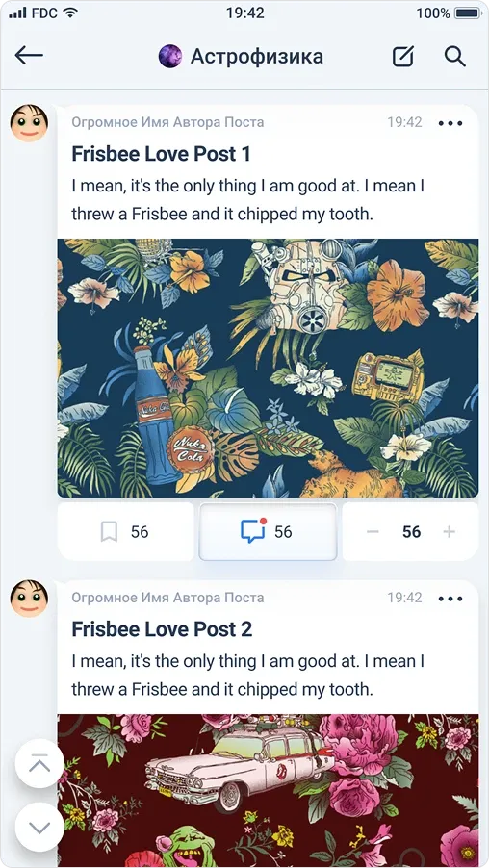Open three-dot menu on Frisbee Love Post 1
The image size is (489, 868).
tap(450, 123)
